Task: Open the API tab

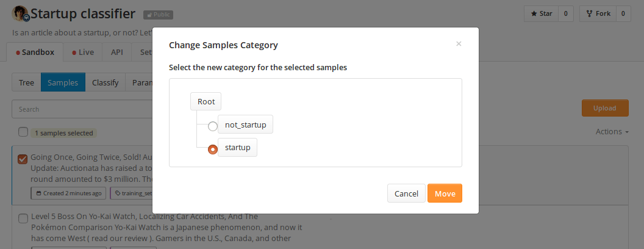Action: [117, 52]
